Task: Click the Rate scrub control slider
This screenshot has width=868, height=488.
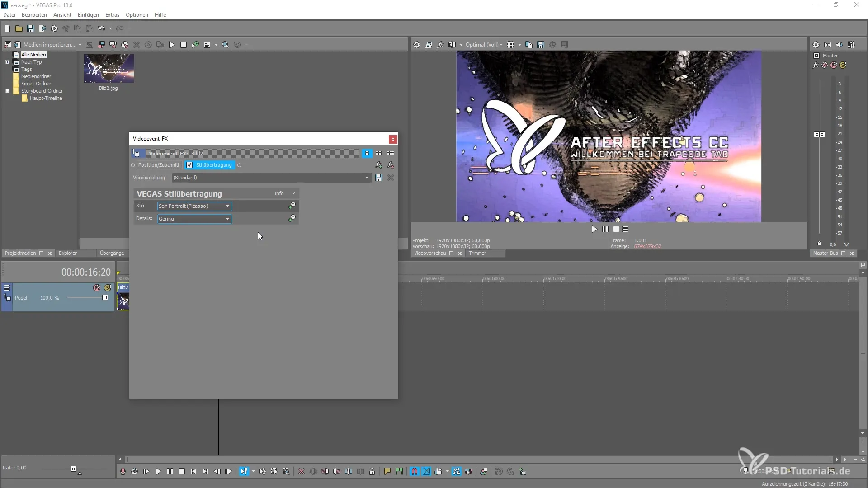Action: click(x=73, y=469)
